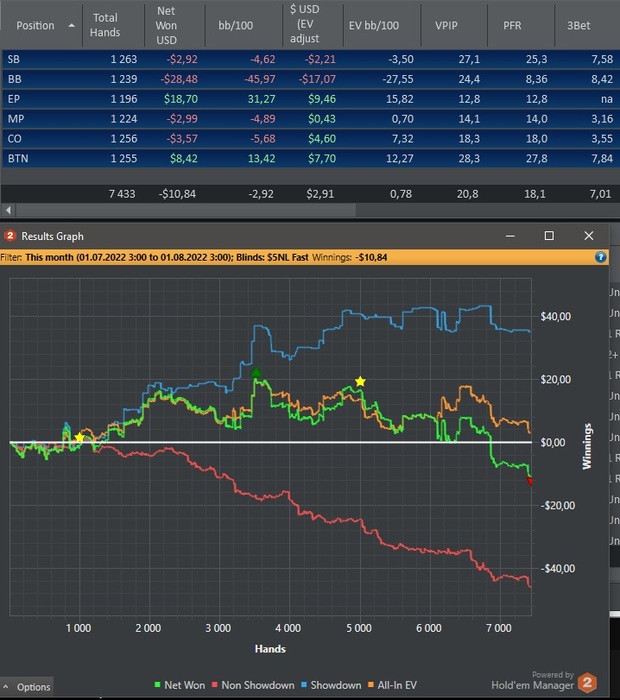Image resolution: width=620 pixels, height=700 pixels.
Task: Click the red triangle marker at graph end
Action: tap(530, 481)
